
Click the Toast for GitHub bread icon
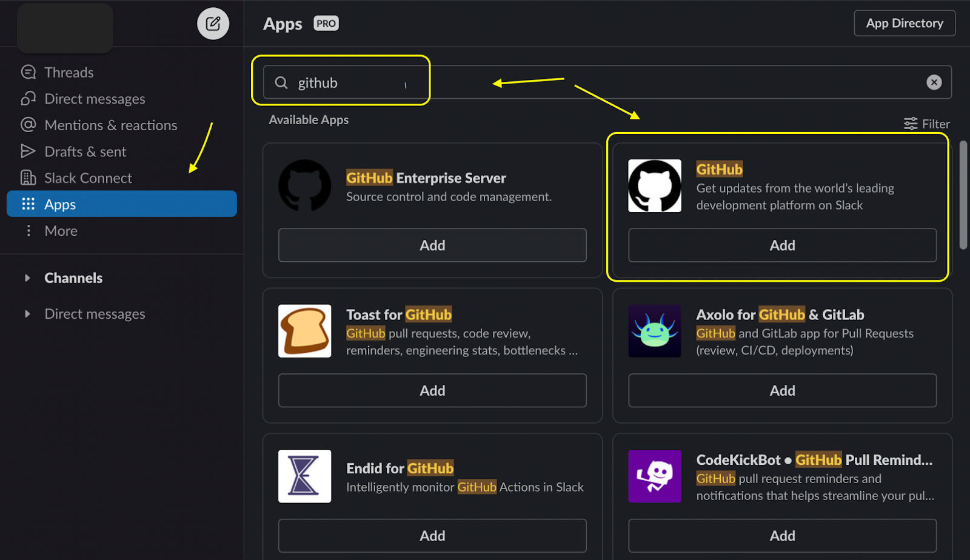pyautogui.click(x=305, y=331)
